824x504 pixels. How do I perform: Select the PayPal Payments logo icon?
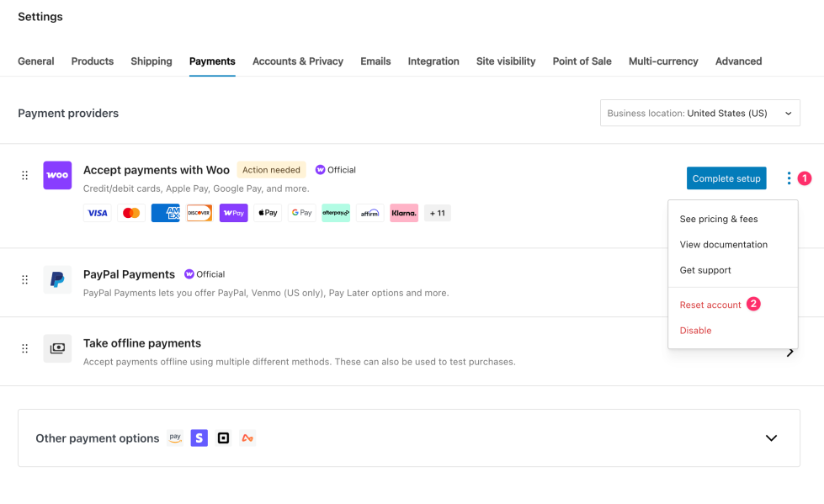(57, 279)
